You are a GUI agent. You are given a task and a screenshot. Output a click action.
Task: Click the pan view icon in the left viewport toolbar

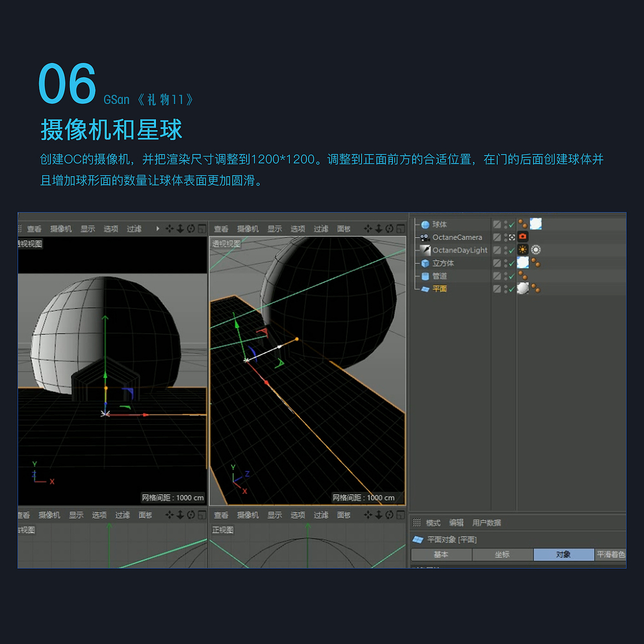pyautogui.click(x=170, y=229)
